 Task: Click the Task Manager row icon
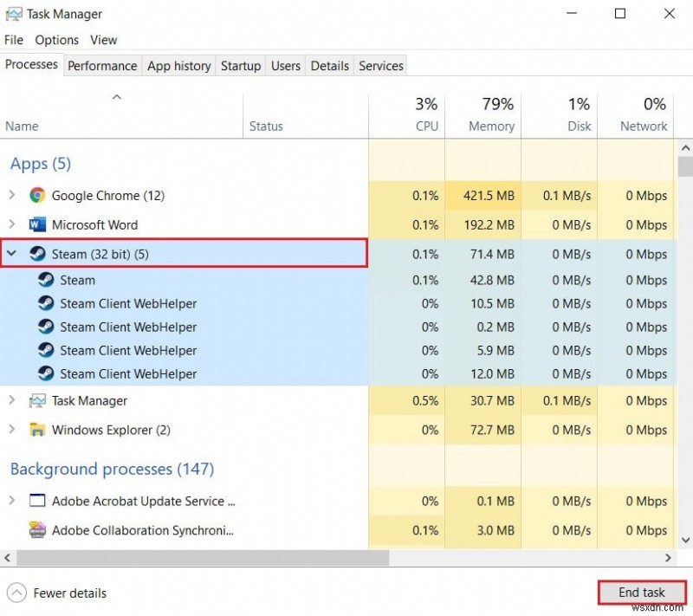tap(37, 401)
